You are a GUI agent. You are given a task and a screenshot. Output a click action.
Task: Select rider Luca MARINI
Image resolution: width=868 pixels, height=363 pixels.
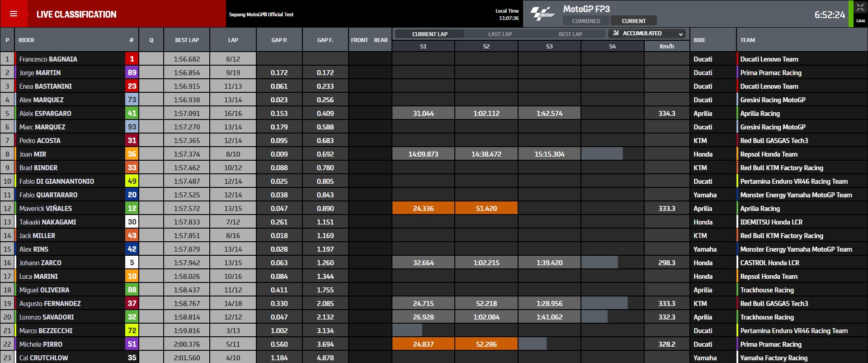[38, 277]
